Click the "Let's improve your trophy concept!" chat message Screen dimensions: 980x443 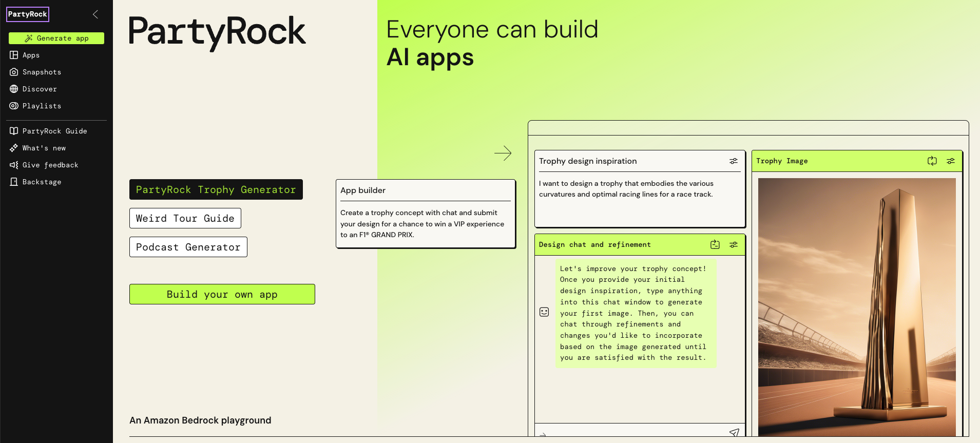click(x=636, y=313)
